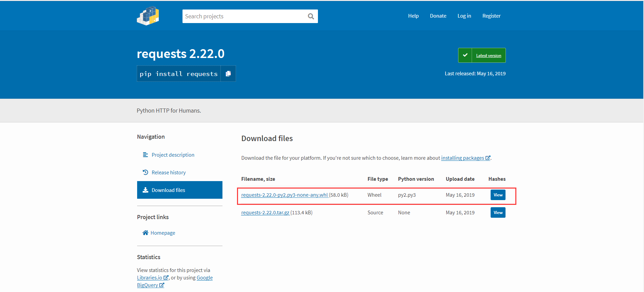644x292 pixels.
Task: Go to Release history
Action: pos(169,172)
